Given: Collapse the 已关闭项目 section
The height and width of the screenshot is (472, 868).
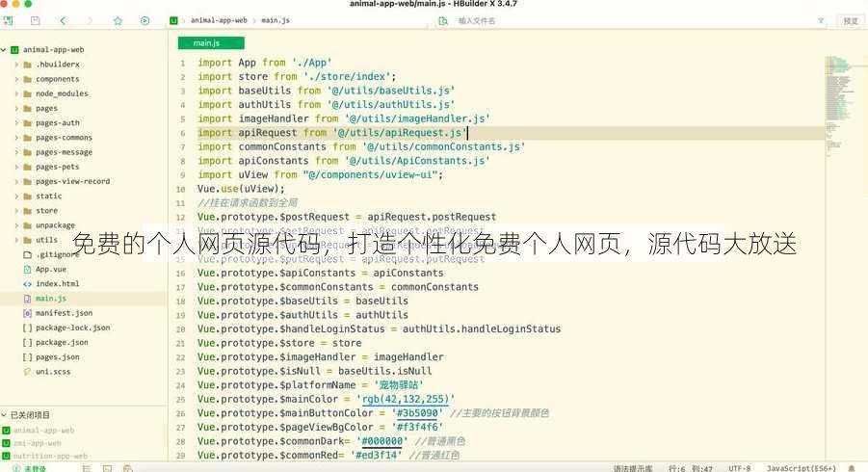Looking at the screenshot, I should [x=4, y=415].
